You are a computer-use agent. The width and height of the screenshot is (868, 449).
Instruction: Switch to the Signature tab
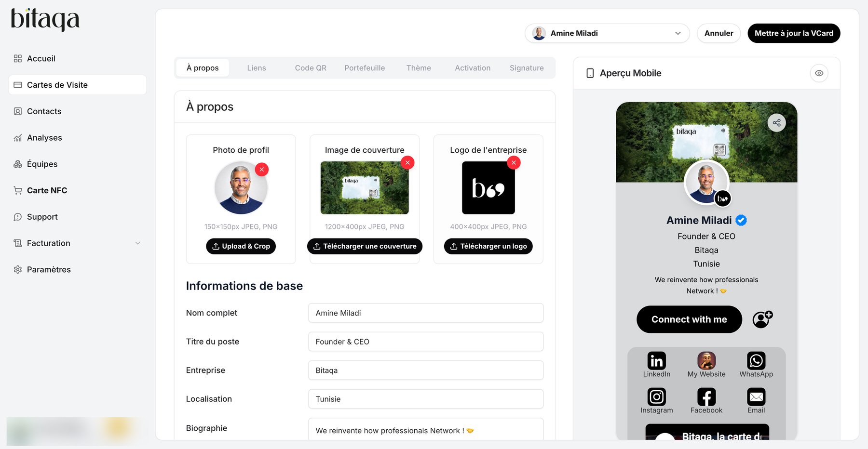click(x=527, y=68)
